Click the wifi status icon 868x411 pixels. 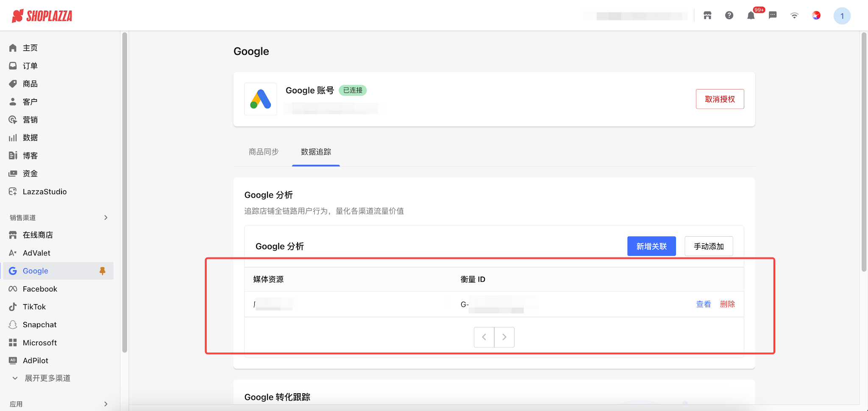click(x=794, y=16)
